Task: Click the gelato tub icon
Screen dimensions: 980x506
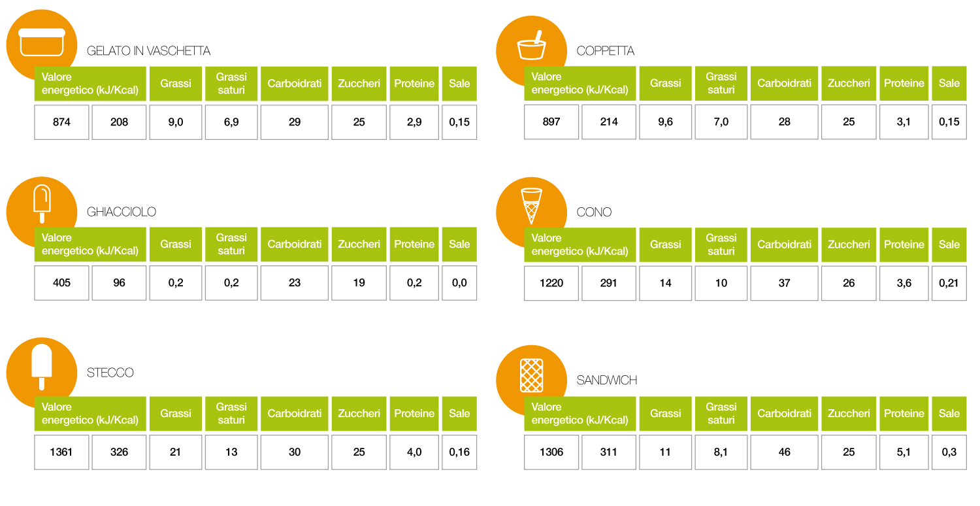Action: (x=42, y=42)
